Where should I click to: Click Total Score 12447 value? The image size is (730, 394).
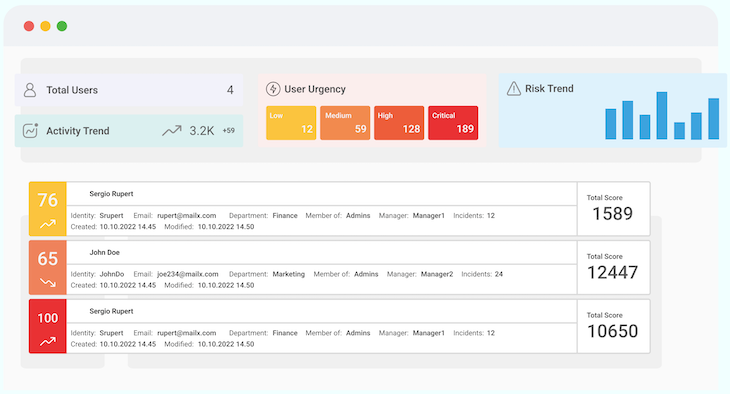tap(612, 272)
